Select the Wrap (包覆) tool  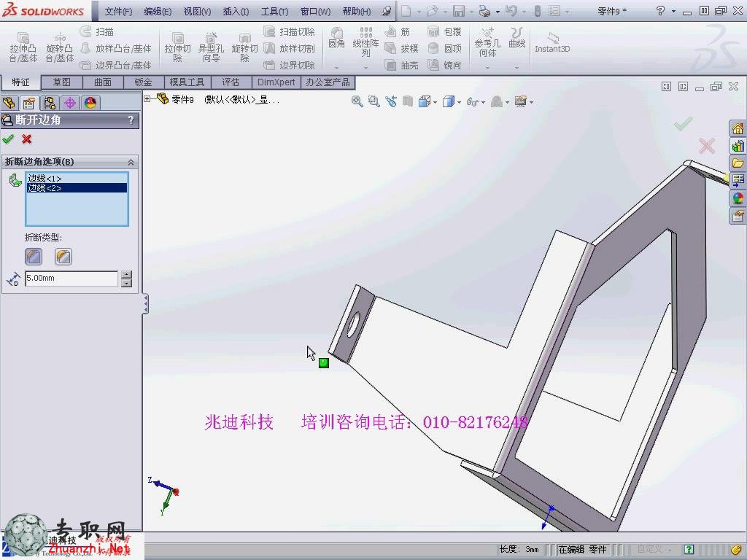tap(444, 32)
